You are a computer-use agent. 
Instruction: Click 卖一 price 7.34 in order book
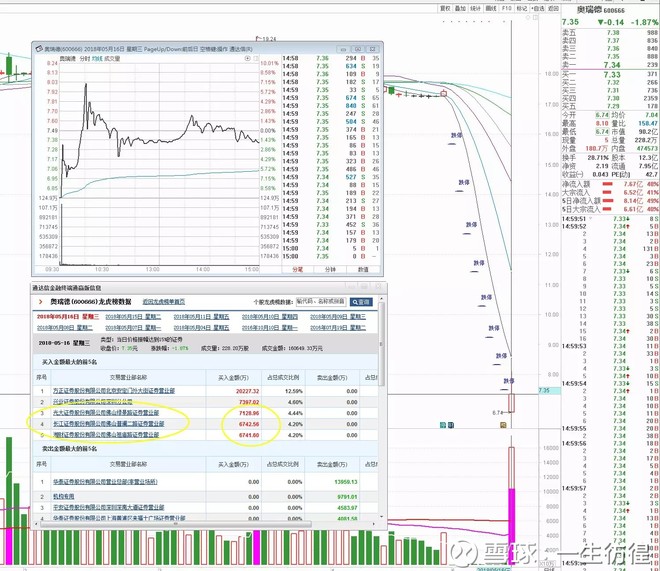click(x=612, y=65)
